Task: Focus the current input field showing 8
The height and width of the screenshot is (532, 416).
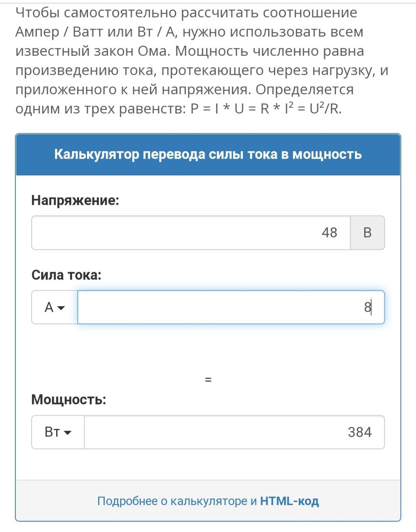Action: (x=231, y=308)
